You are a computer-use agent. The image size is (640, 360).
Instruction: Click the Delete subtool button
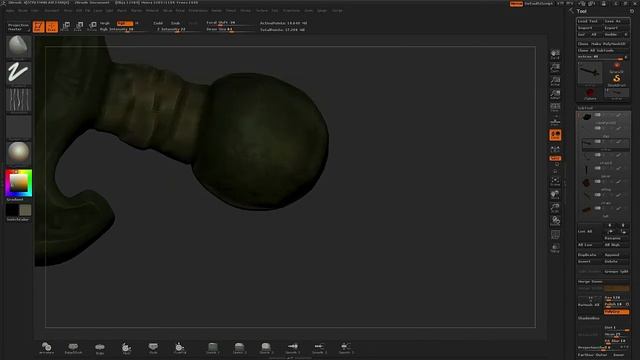pyautogui.click(x=616, y=261)
